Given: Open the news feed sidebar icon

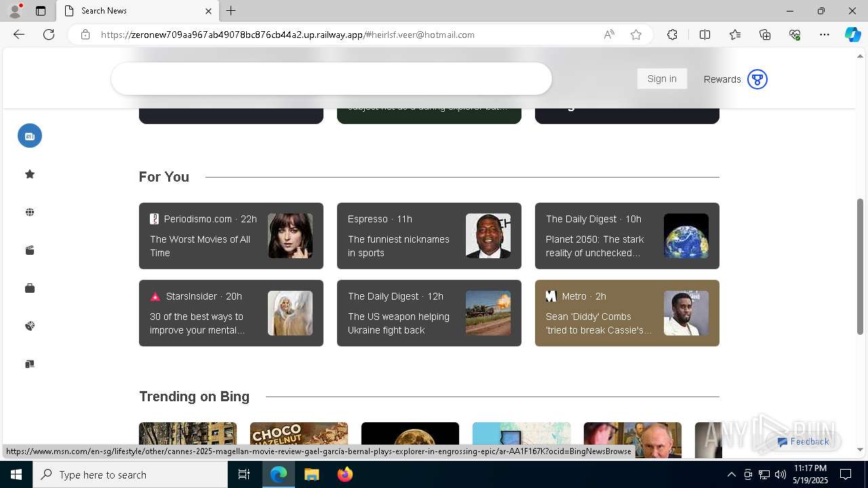Looking at the screenshot, I should pos(30,136).
